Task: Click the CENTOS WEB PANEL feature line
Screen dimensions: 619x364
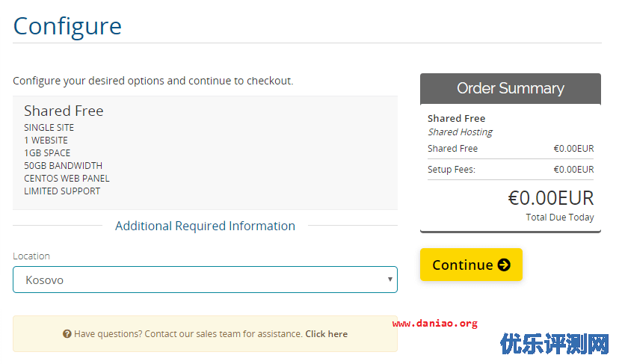Action: 67,179
